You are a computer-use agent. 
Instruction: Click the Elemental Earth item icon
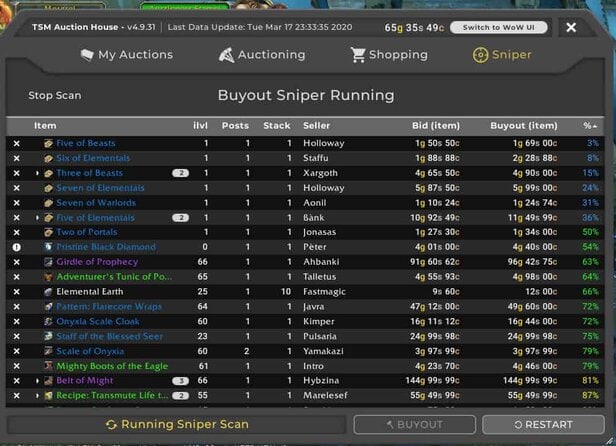(48, 292)
